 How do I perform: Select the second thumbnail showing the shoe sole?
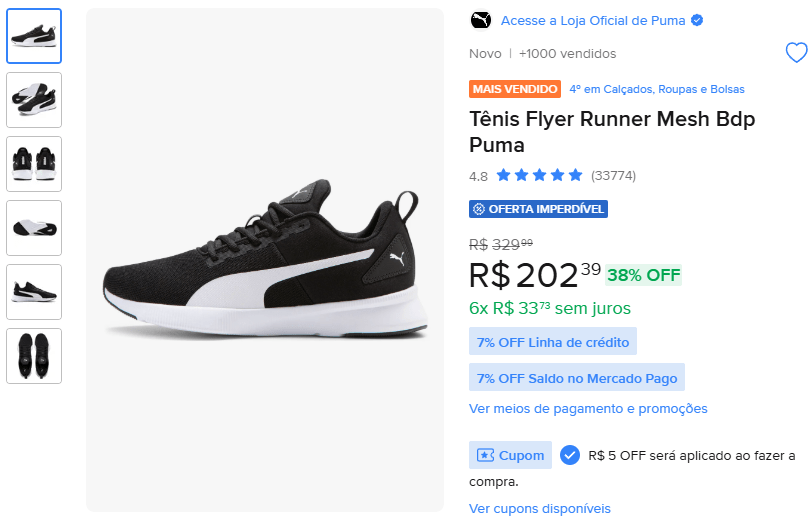[34, 100]
